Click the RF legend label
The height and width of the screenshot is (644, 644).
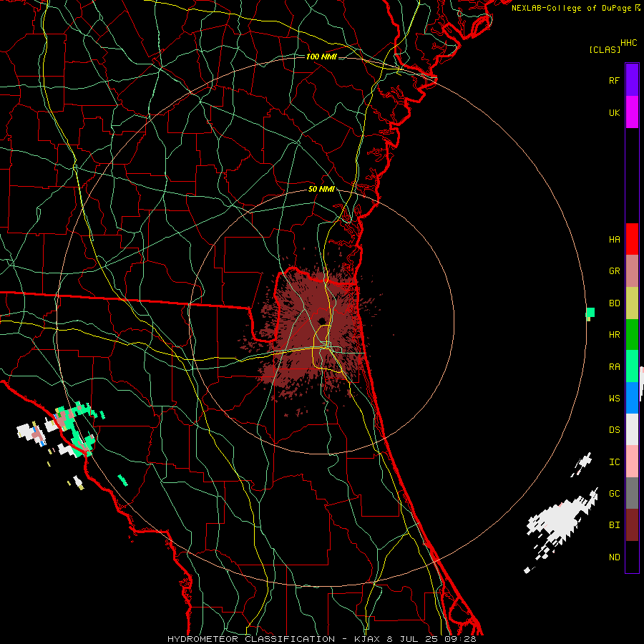pyautogui.click(x=614, y=80)
